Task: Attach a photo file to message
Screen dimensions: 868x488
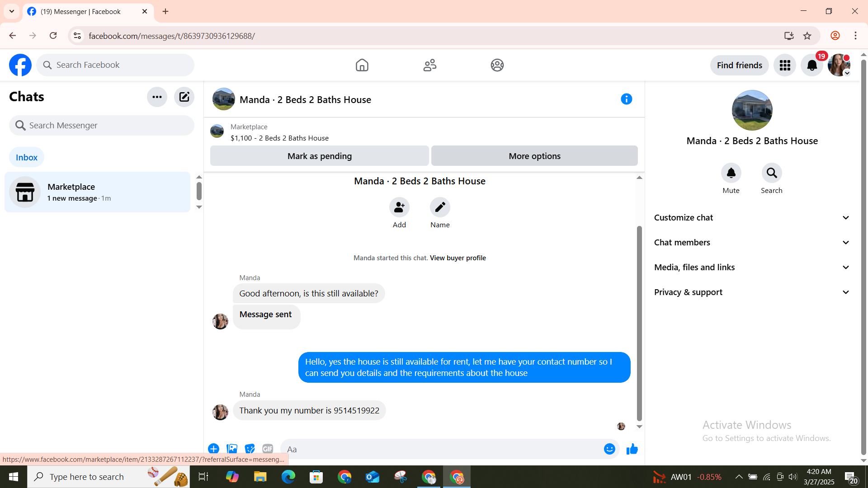Action: pos(232,449)
